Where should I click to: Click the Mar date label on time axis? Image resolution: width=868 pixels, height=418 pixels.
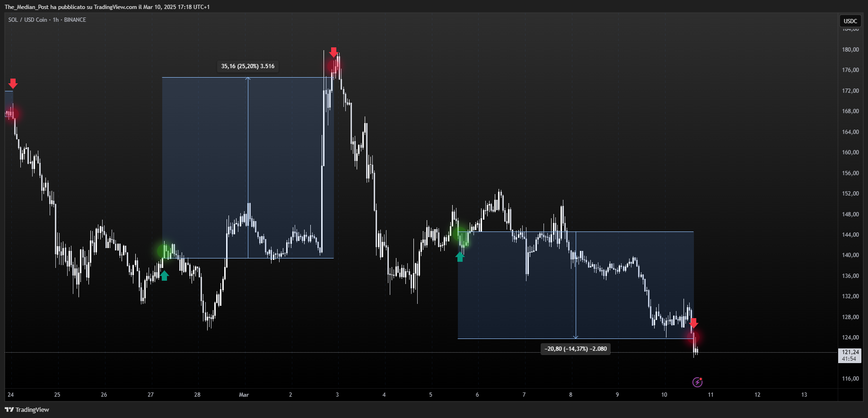(244, 395)
